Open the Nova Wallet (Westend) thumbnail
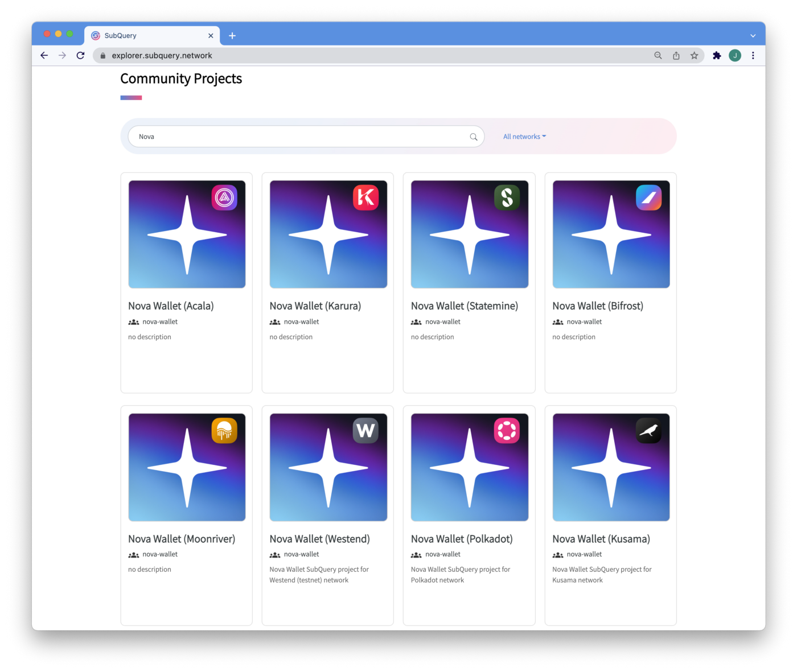The height and width of the screenshot is (672, 797). point(328,467)
